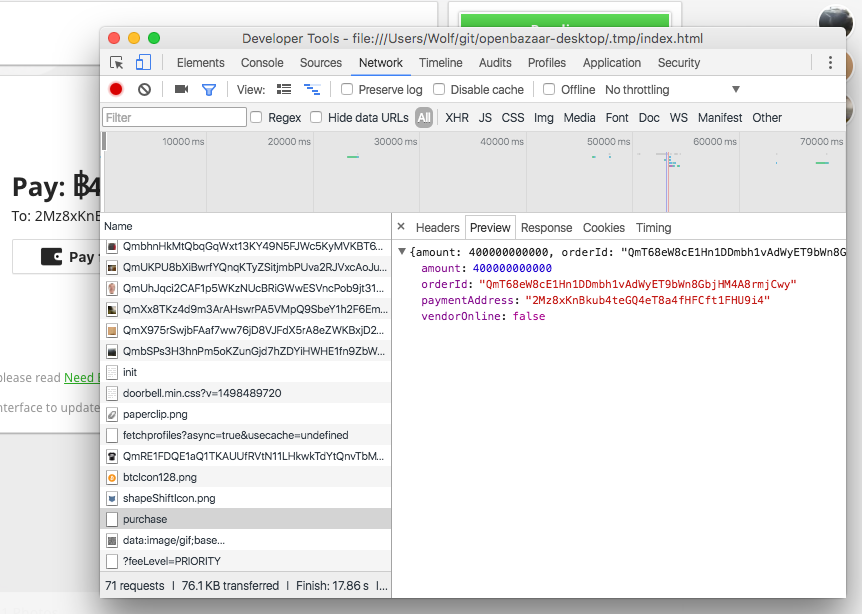
Task: Switch to the Timeline panel tab
Action: (441, 63)
